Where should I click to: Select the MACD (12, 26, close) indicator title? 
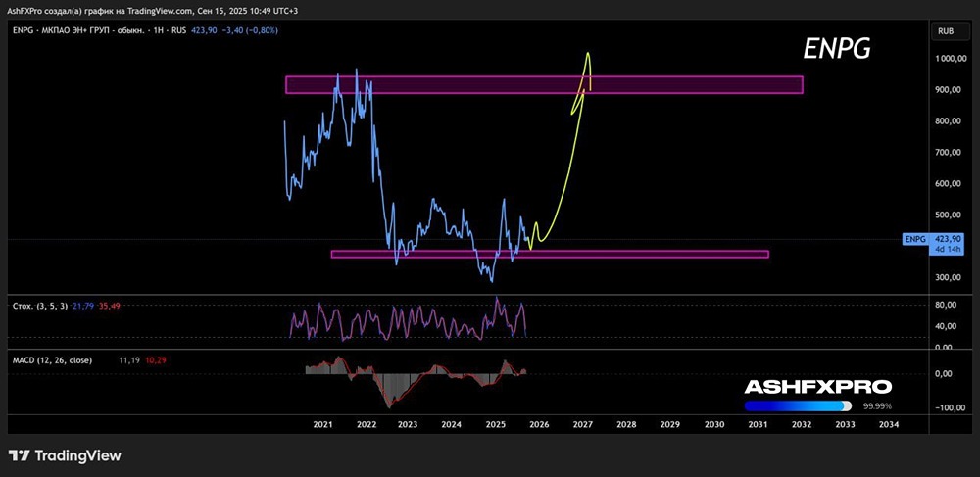tap(52, 359)
